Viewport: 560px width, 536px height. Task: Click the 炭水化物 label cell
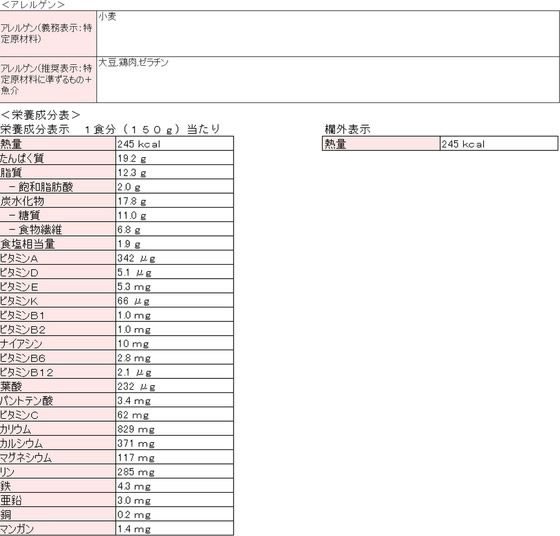point(58,201)
